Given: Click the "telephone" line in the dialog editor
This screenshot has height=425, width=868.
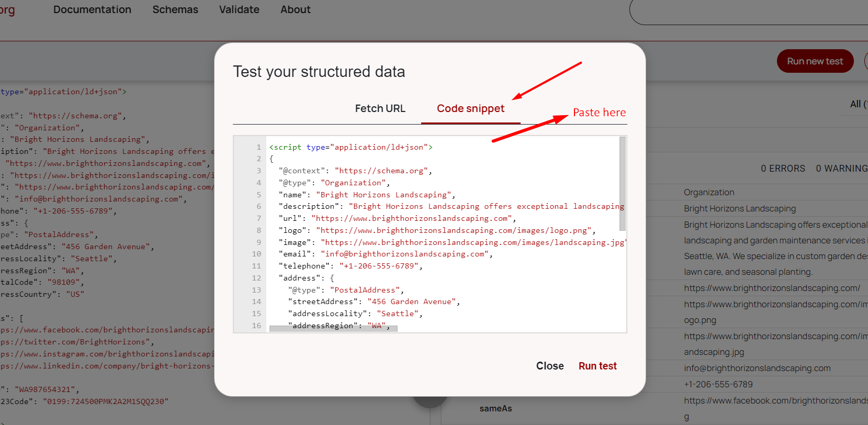Looking at the screenshot, I should point(351,266).
